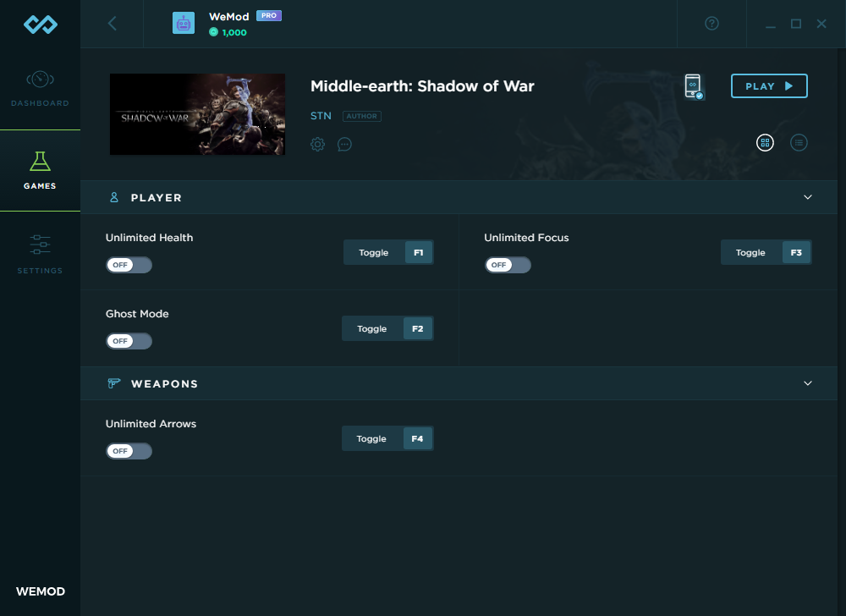Image resolution: width=846 pixels, height=616 pixels.
Task: Click the Player person icon
Action: [114, 197]
